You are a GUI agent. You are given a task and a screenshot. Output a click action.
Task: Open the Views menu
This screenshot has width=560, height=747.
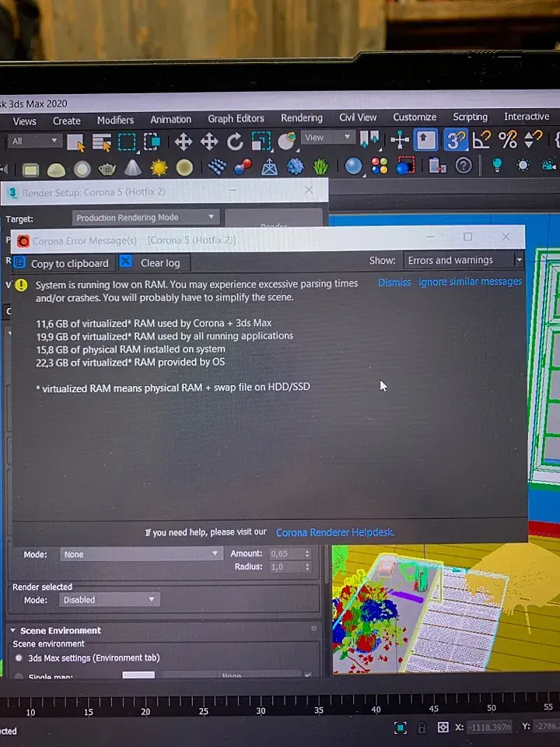(24, 121)
